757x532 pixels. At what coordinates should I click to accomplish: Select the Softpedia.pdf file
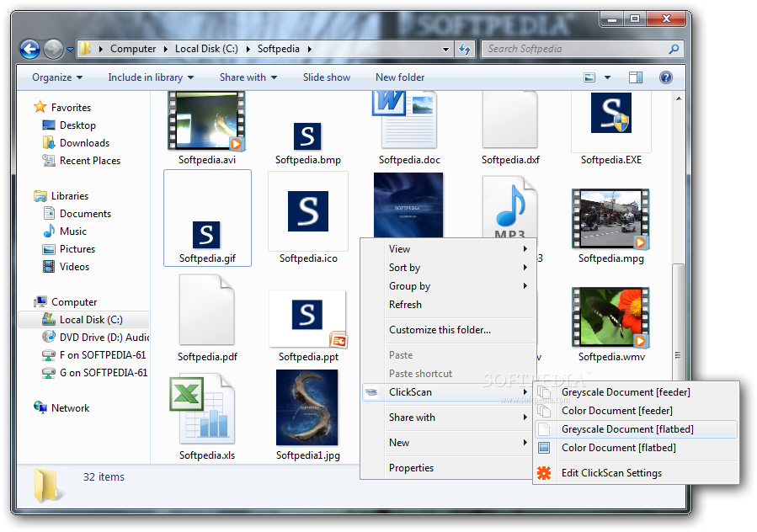pos(207,319)
